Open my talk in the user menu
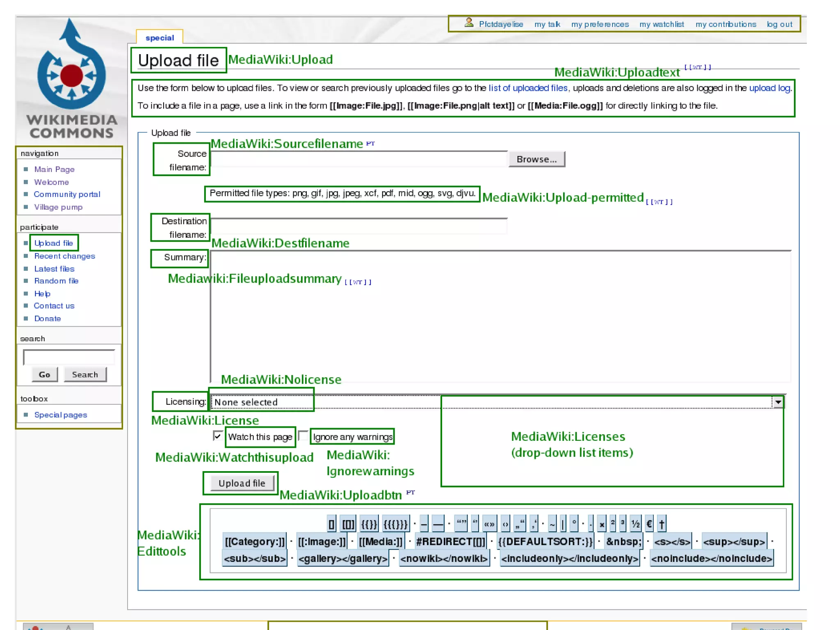The height and width of the screenshot is (630, 840). 547,24
